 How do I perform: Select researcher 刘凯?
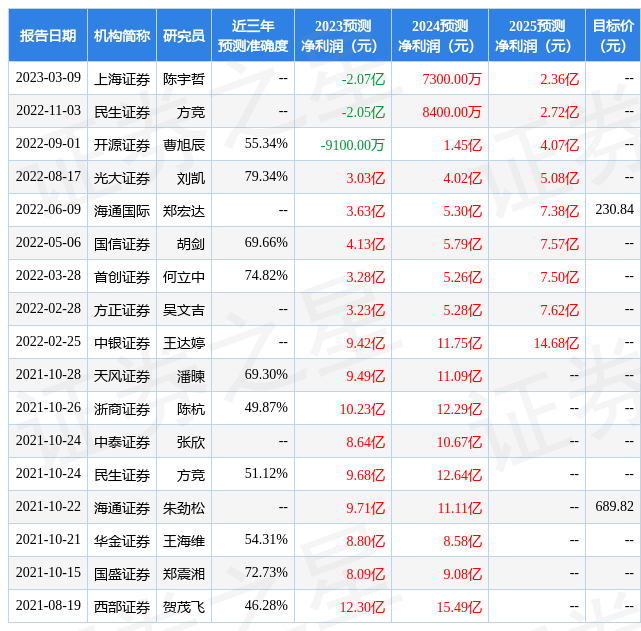191,178
